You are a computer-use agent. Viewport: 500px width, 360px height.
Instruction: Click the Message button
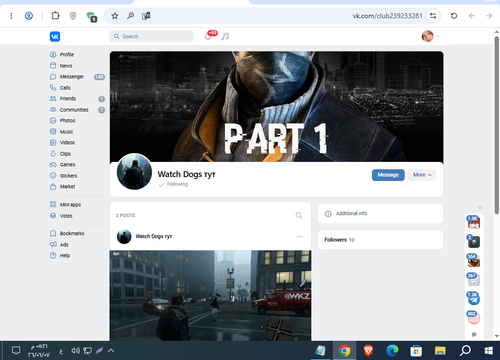click(x=388, y=175)
